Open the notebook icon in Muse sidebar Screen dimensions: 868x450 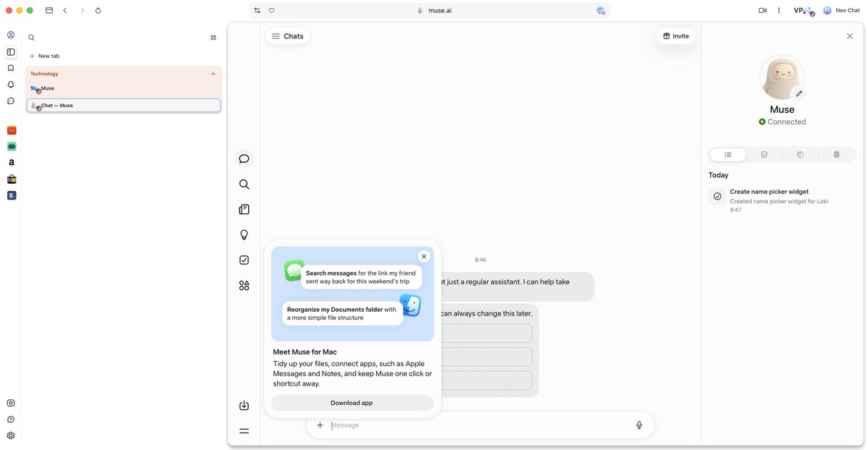244,210
